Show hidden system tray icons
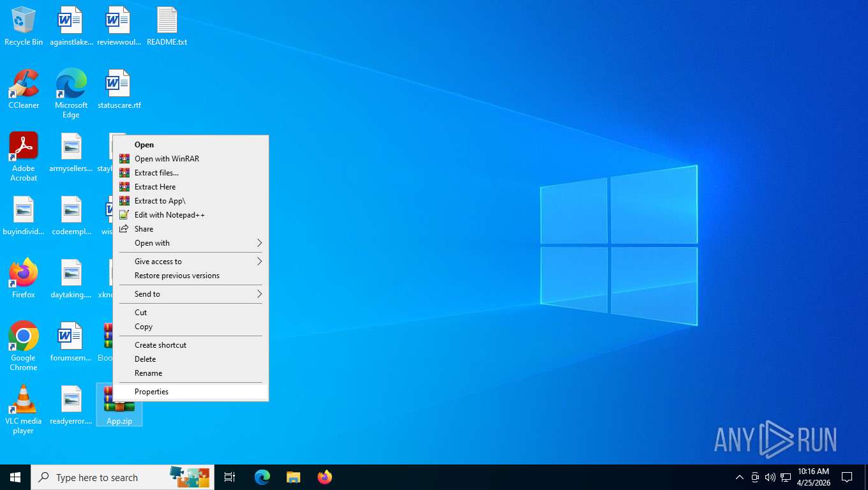The image size is (868, 490). coord(739,477)
